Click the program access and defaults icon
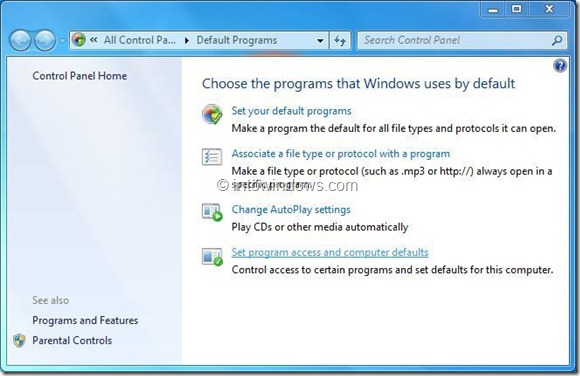 212,256
